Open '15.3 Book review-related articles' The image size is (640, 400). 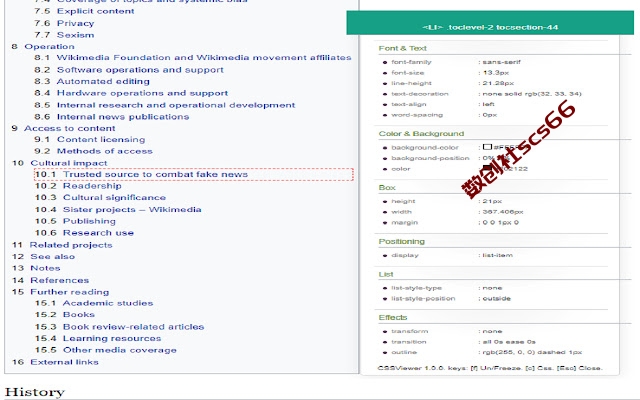pyautogui.click(x=119, y=327)
